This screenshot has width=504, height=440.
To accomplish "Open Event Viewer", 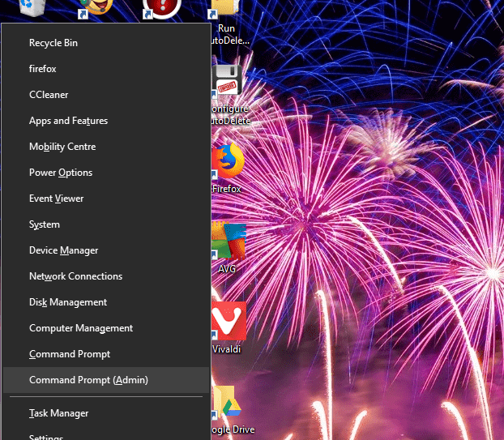I will pyautogui.click(x=106, y=199).
